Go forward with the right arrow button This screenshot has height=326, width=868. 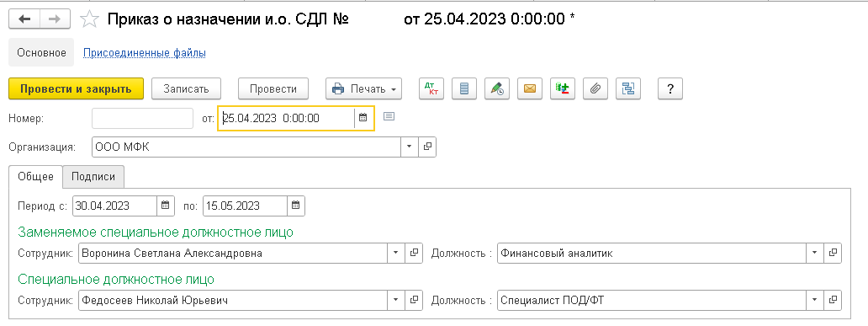[54, 19]
